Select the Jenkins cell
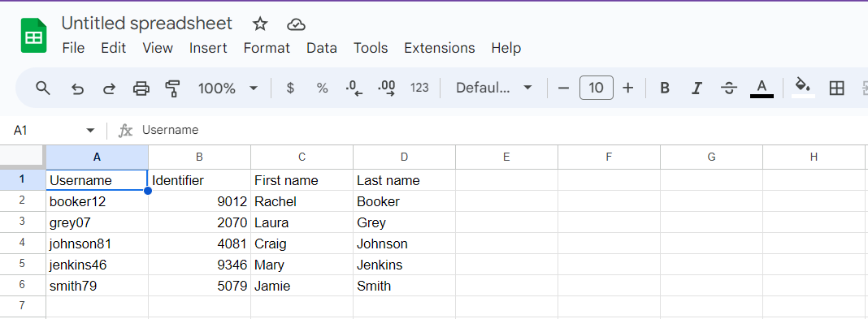Image resolution: width=868 pixels, height=319 pixels. (404, 265)
